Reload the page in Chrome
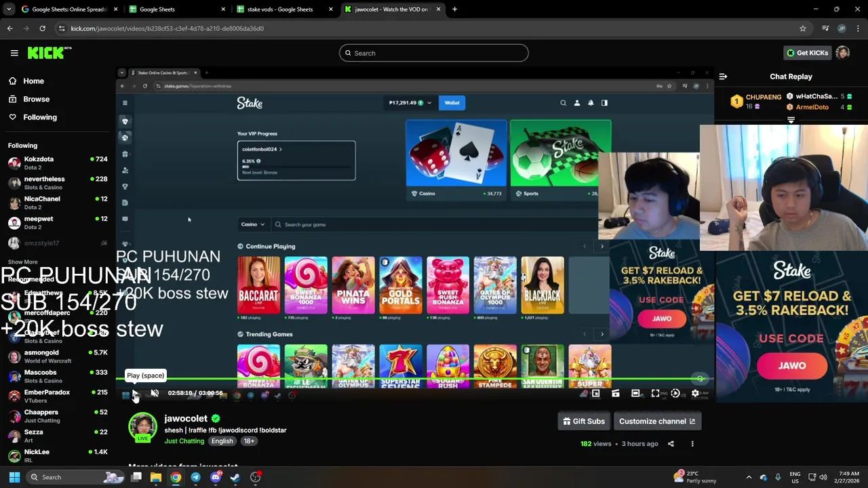The width and height of the screenshot is (868, 488). pyautogui.click(x=42, y=28)
